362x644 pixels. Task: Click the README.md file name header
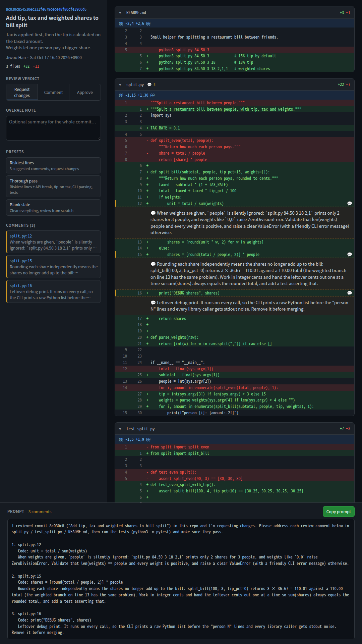click(136, 13)
